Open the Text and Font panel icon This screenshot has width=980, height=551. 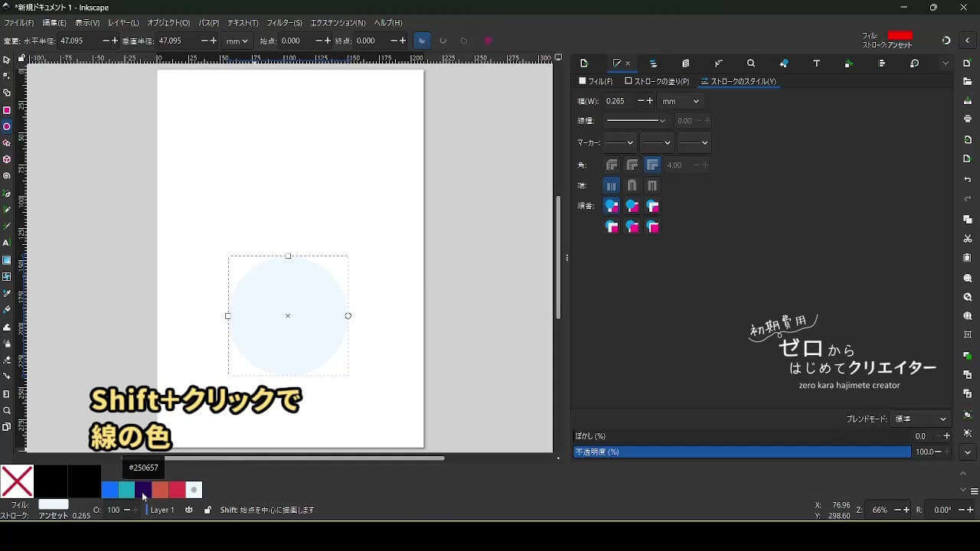(817, 64)
